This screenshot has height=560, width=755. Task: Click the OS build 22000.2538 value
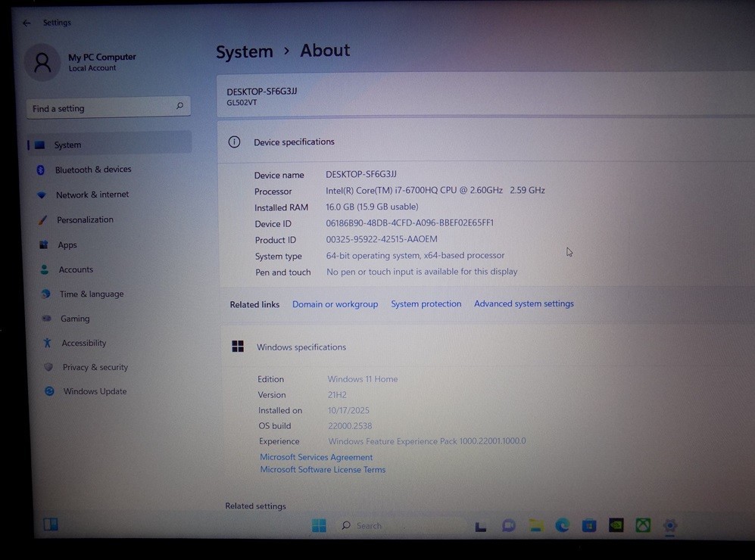350,426
